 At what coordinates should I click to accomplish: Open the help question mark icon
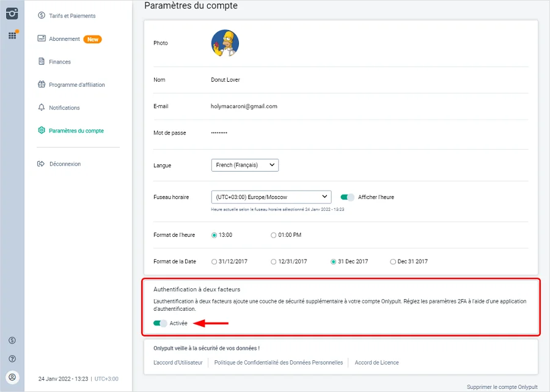pyautogui.click(x=12, y=358)
